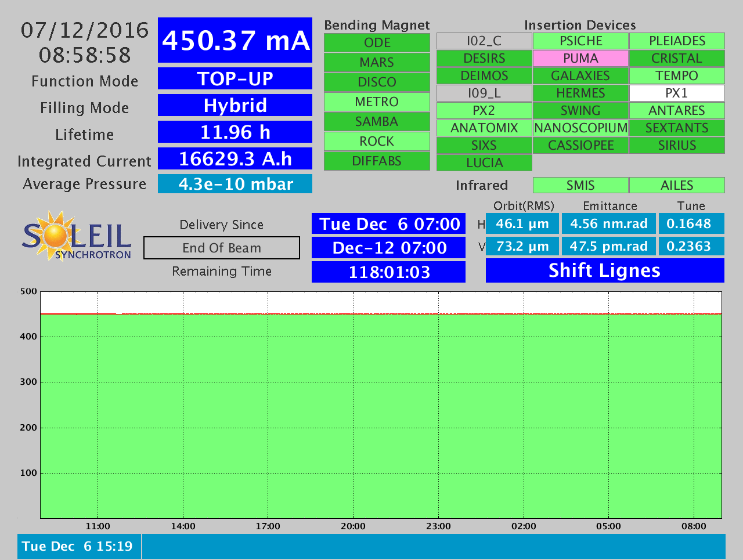Click the ROCK beamline status
The width and height of the screenshot is (743, 560).
point(377,141)
